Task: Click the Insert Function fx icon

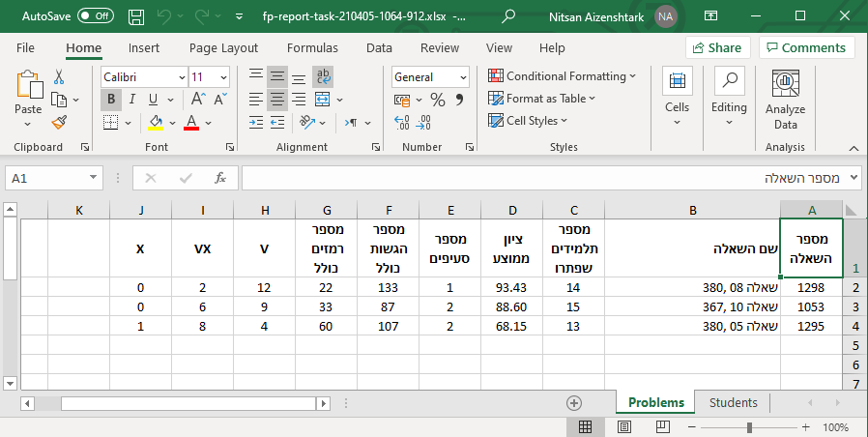Action: pyautogui.click(x=219, y=178)
